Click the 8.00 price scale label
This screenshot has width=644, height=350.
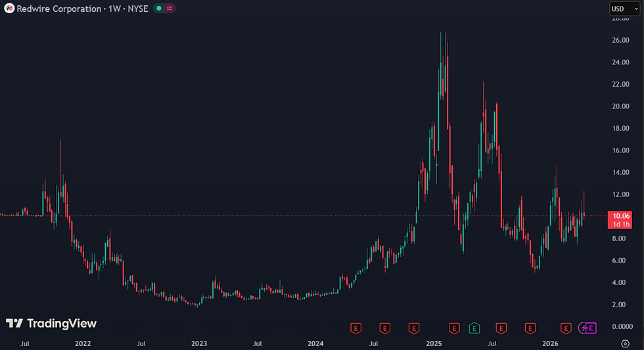tap(618, 238)
